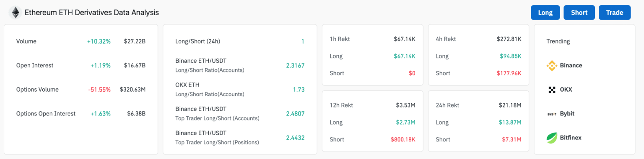Screen dimensions: 644x159
Task: Click the Bitfinex leaf logo icon
Action: click(x=552, y=138)
